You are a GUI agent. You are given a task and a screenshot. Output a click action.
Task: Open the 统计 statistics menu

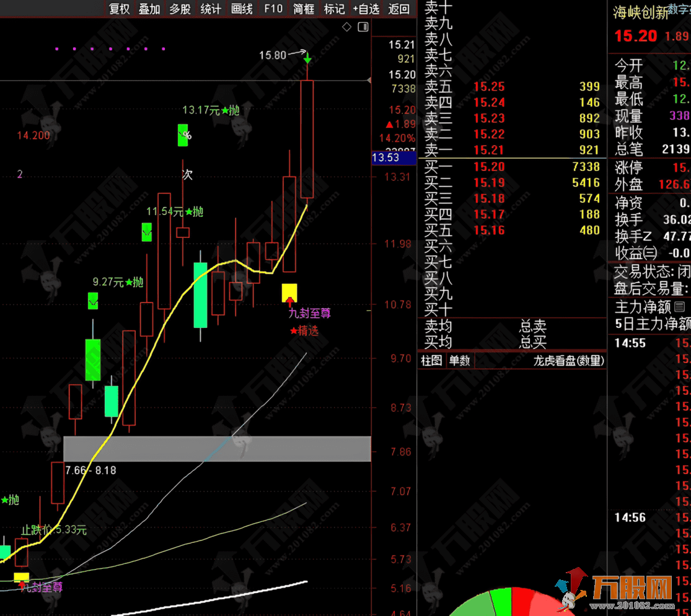point(211,9)
